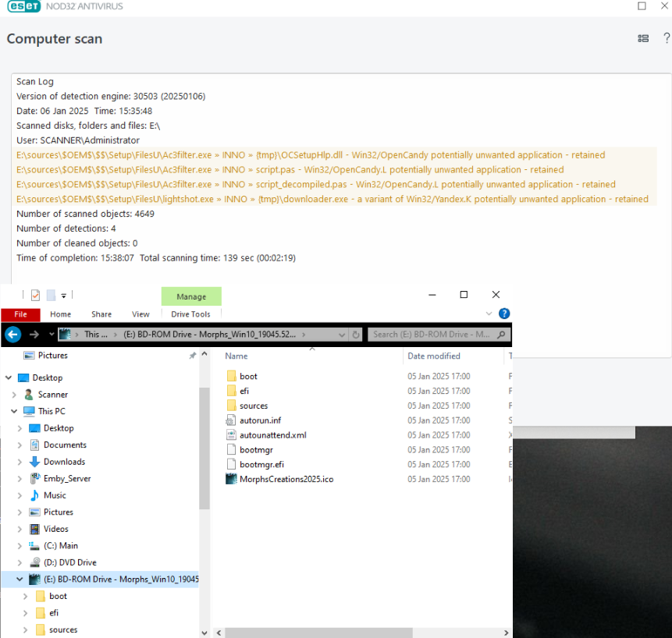Screen dimensions: 672x638
Task: Select the lightshot.exe Yandex.K detection line
Action: (332, 199)
